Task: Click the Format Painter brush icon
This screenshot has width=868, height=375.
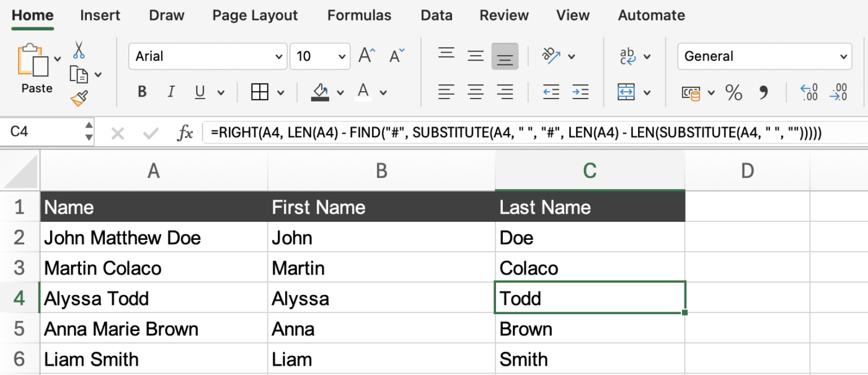Action: point(79,98)
